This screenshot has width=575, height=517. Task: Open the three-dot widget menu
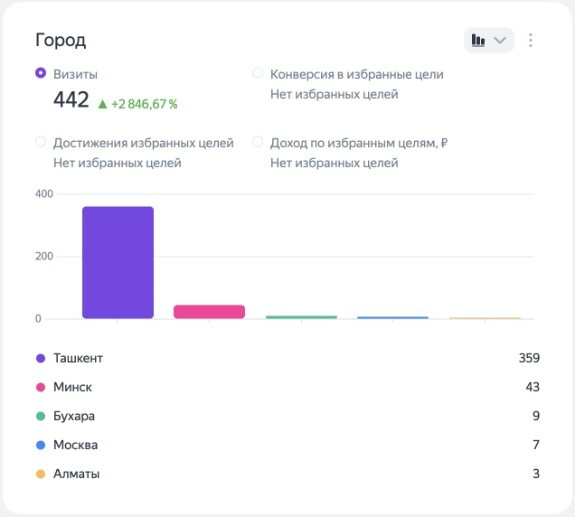[530, 40]
